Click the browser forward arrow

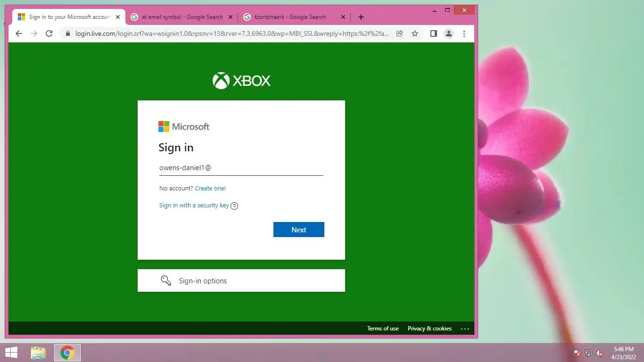(x=34, y=33)
